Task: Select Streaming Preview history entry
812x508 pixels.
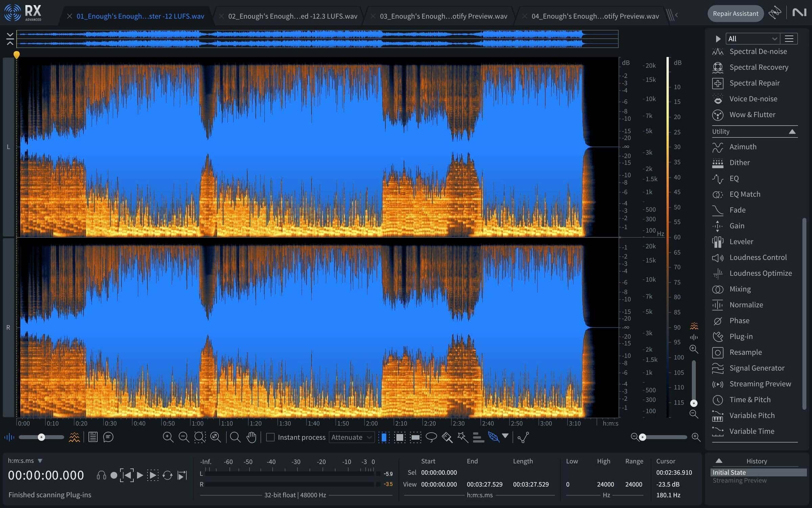Action: pyautogui.click(x=759, y=480)
